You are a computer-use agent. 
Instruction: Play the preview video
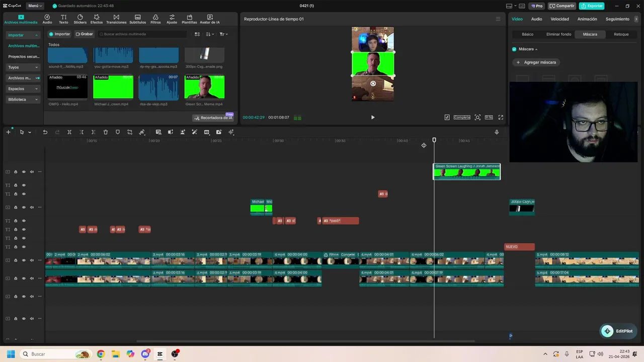(x=373, y=117)
